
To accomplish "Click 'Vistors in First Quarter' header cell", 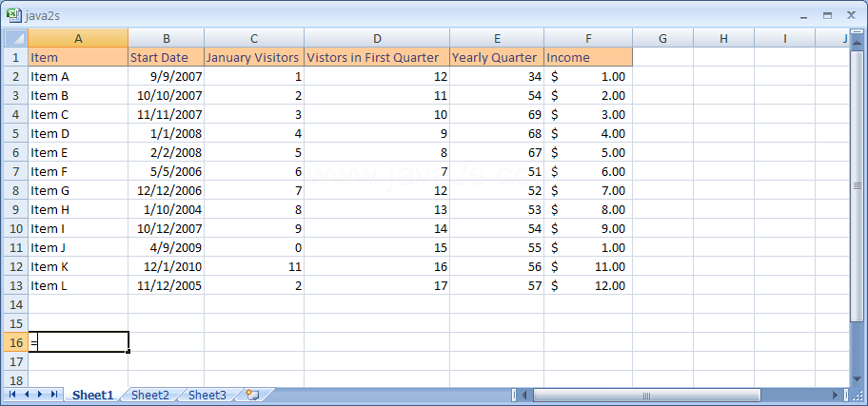I will [377, 58].
